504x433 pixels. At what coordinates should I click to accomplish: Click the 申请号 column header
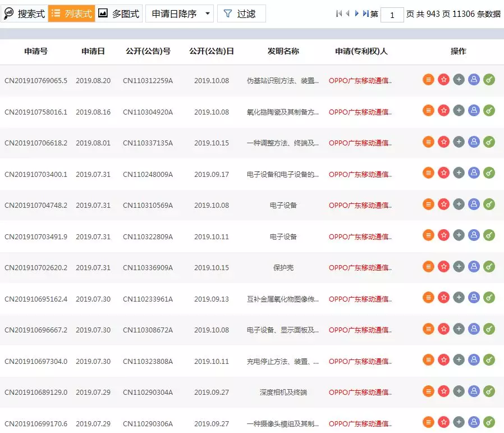(36, 51)
